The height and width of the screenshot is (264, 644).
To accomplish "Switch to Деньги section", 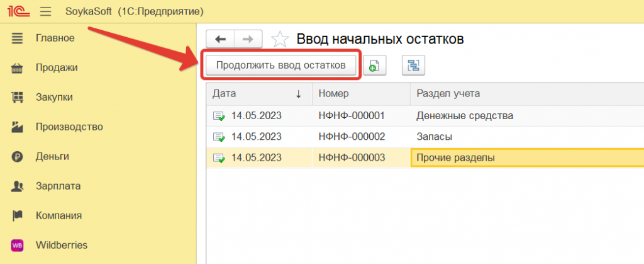I will [x=52, y=156].
